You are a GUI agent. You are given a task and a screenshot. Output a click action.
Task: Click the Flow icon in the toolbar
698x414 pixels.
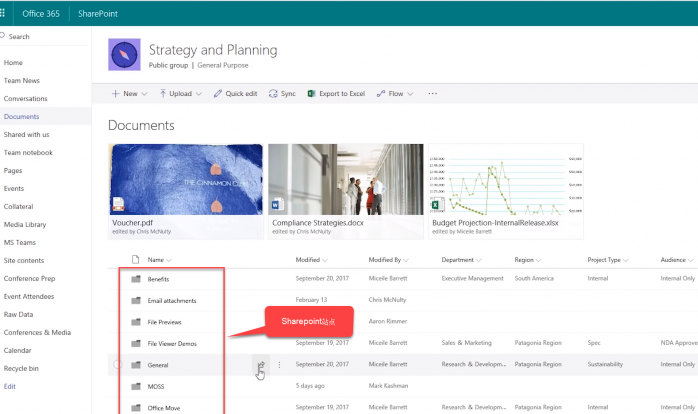point(381,93)
